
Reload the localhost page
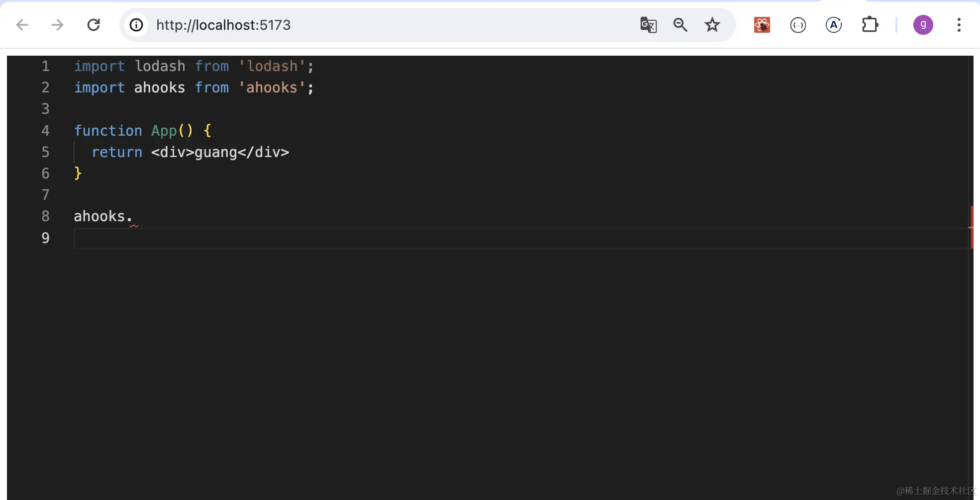click(94, 25)
